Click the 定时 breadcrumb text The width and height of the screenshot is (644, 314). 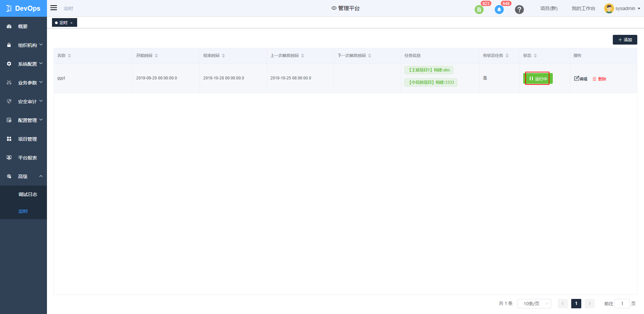click(68, 8)
